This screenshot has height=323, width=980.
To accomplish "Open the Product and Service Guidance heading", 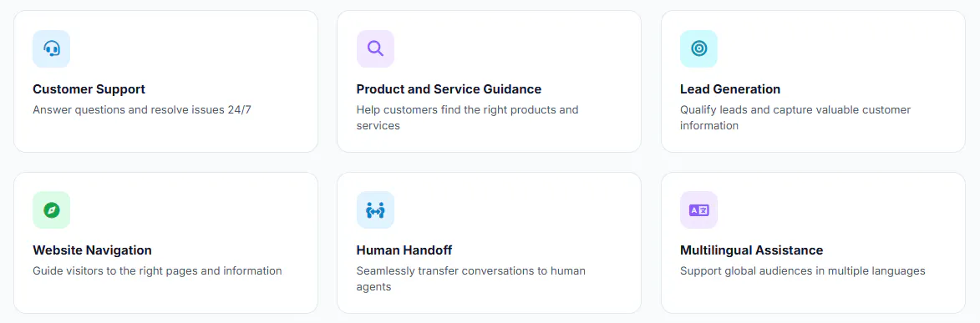I will (x=449, y=89).
